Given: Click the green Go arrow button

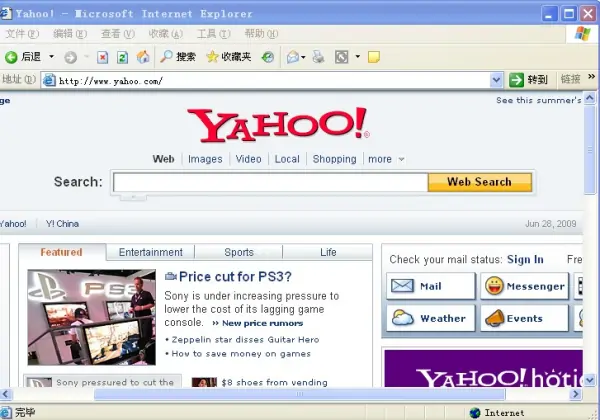Looking at the screenshot, I should (x=516, y=80).
